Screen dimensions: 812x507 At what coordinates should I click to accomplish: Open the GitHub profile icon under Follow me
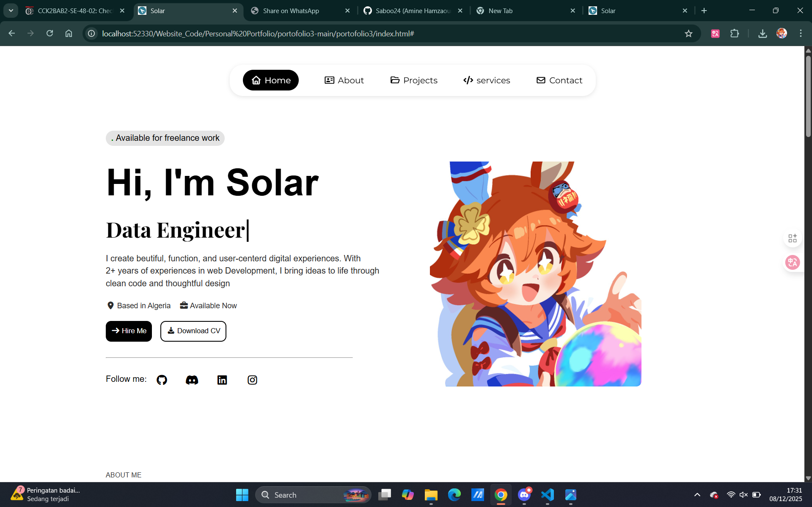(x=162, y=379)
